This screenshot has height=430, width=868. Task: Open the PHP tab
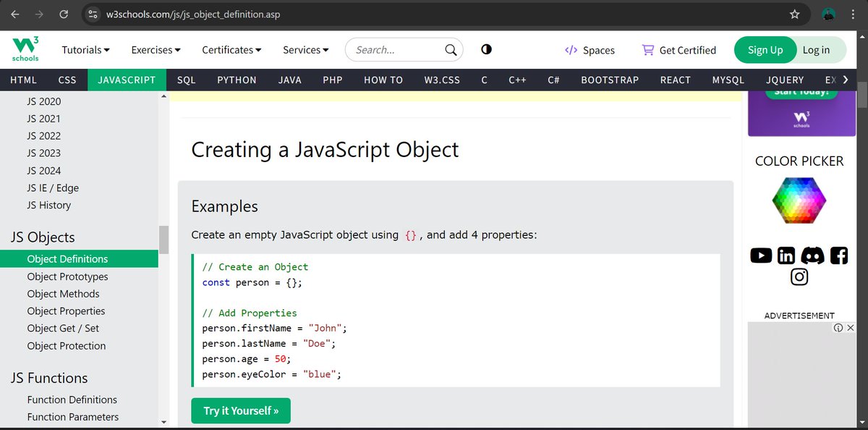coord(333,80)
